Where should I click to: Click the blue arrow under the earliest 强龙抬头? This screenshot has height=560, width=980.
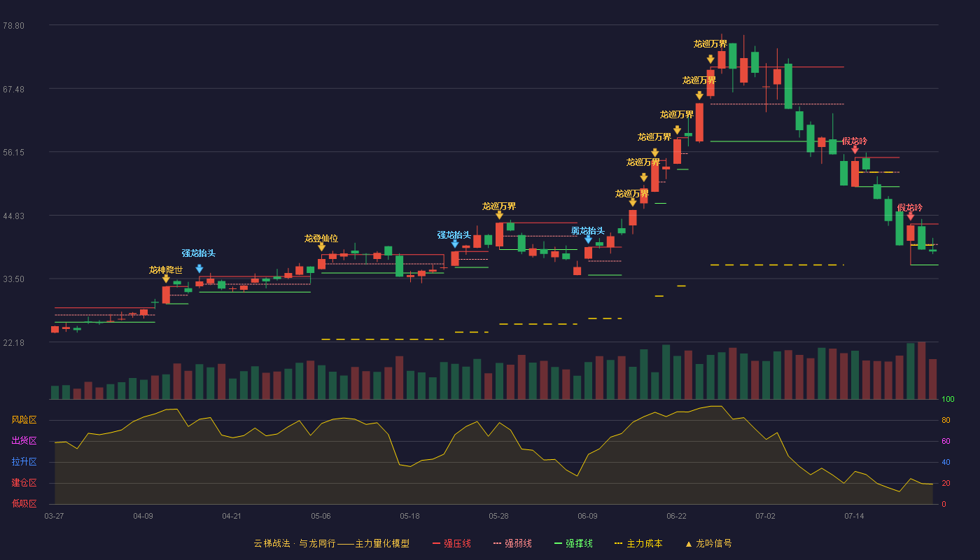pyautogui.click(x=199, y=269)
